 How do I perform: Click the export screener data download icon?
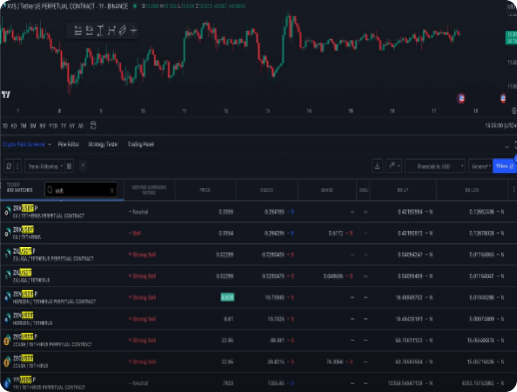pos(377,166)
